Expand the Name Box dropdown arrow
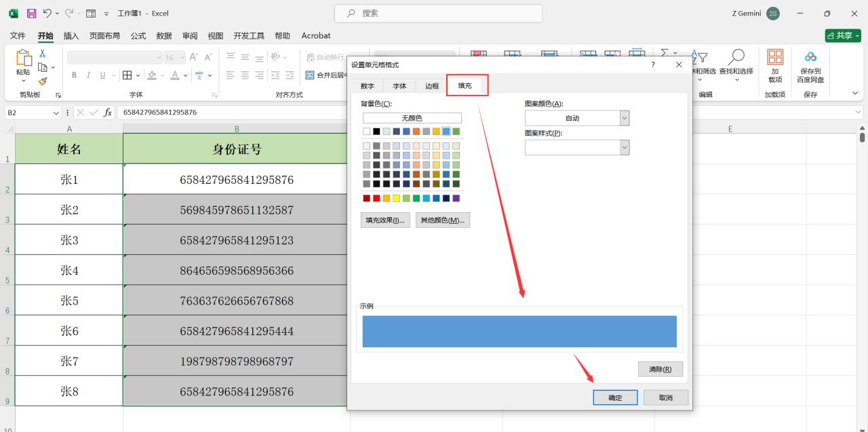Screen dimensions: 868x432 (56, 113)
